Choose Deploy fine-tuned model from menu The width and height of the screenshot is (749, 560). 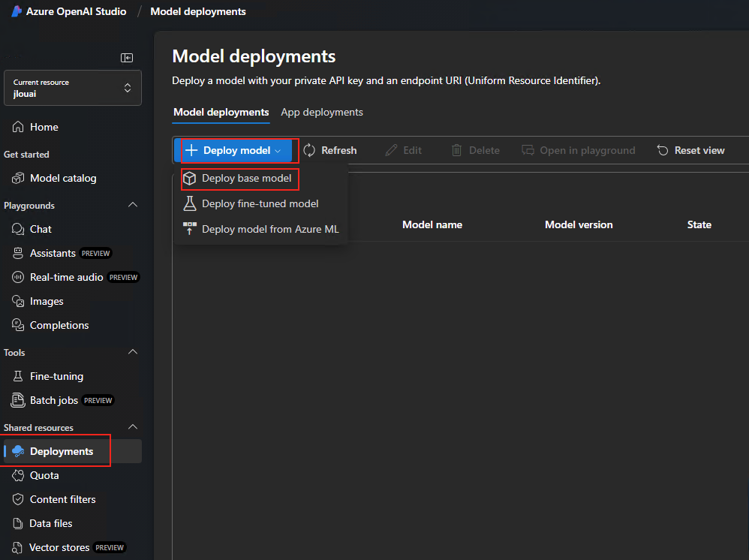(260, 203)
